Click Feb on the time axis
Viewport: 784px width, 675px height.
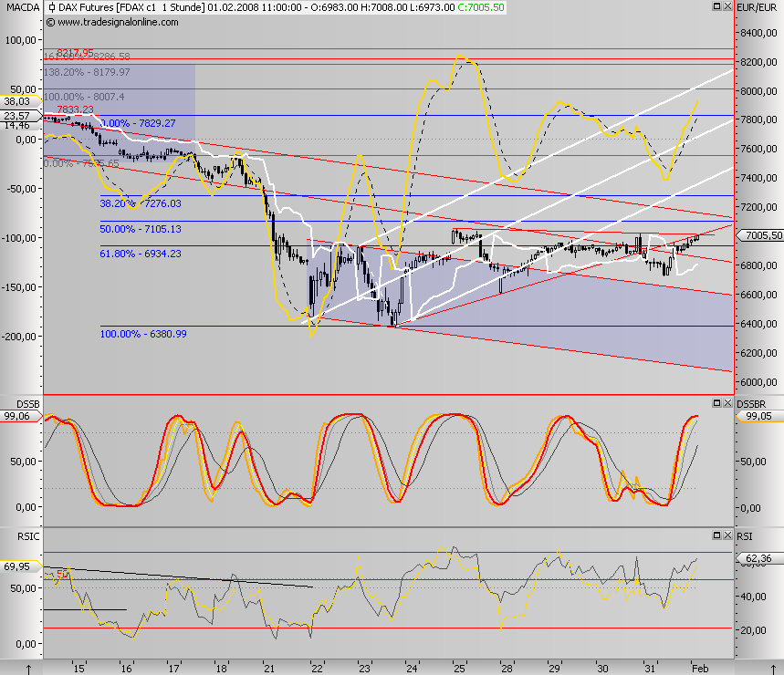tap(700, 669)
